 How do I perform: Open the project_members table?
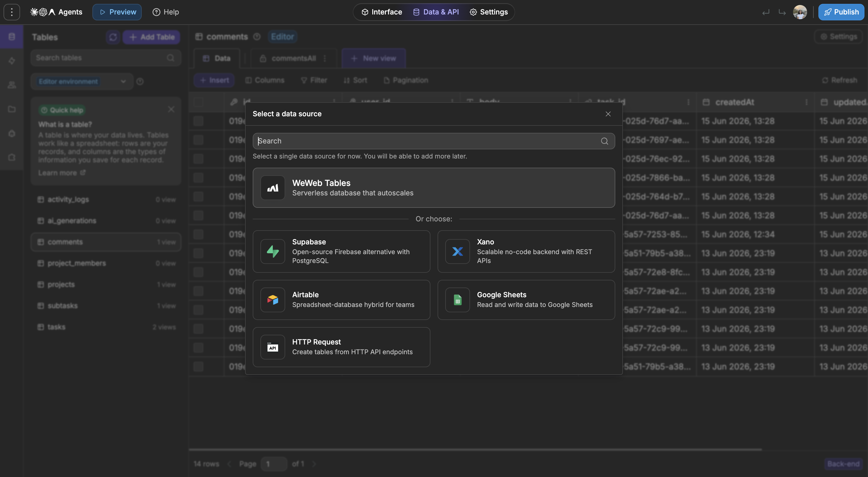click(106, 263)
